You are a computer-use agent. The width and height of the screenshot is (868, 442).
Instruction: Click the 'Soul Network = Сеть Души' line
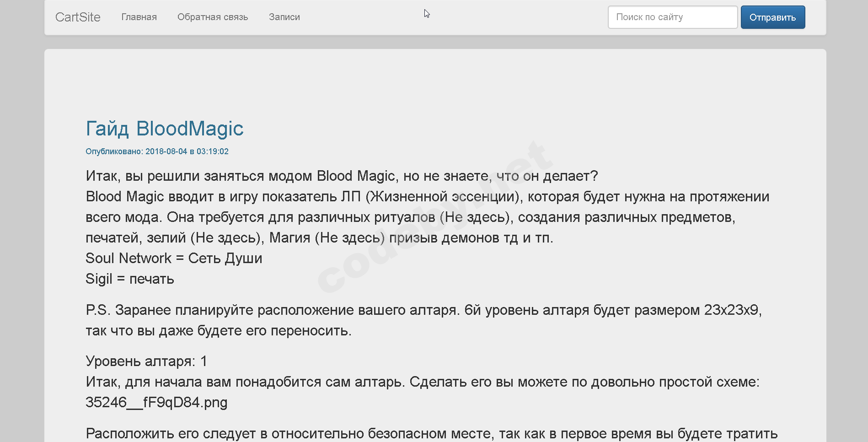click(x=174, y=258)
